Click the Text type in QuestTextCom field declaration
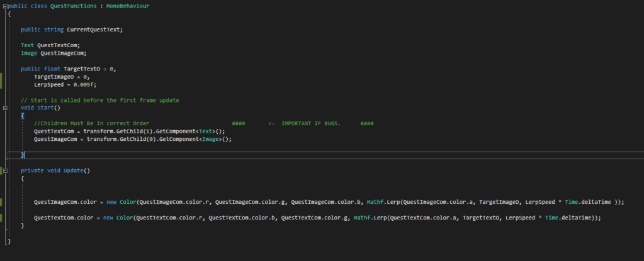The height and width of the screenshot is (261, 644). [x=27, y=45]
